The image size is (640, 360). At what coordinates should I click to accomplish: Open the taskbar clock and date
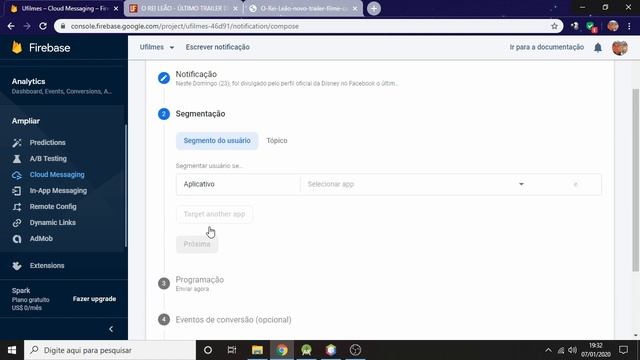[x=596, y=350]
